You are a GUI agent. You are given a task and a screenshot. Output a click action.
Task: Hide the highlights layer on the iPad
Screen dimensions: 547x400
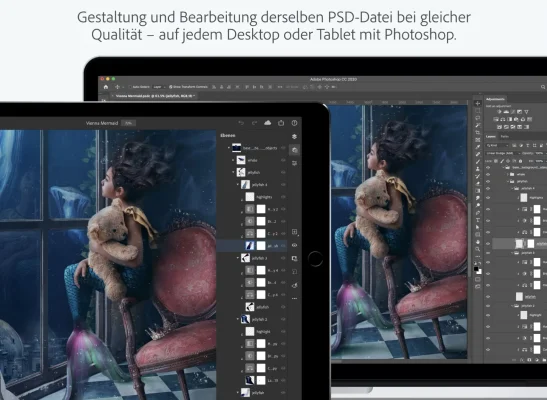point(283,197)
